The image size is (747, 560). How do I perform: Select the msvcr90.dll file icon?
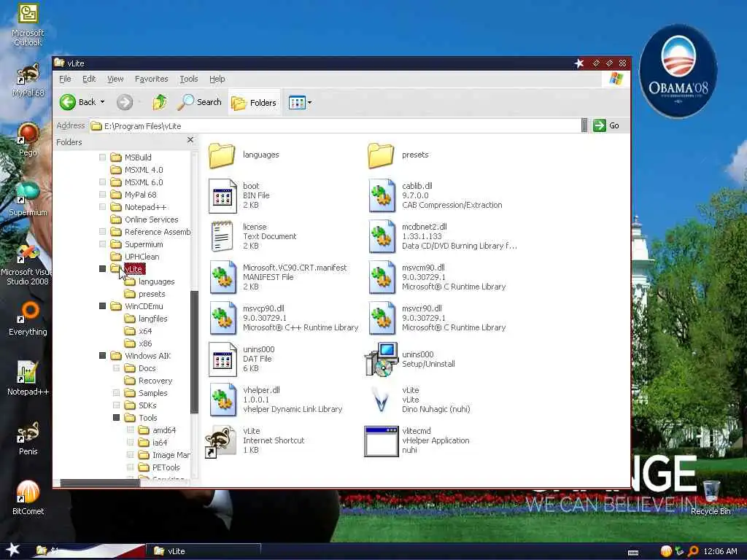click(382, 318)
